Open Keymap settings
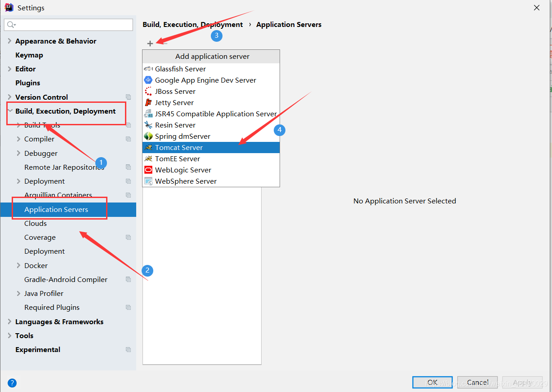552x392 pixels. pyautogui.click(x=29, y=55)
